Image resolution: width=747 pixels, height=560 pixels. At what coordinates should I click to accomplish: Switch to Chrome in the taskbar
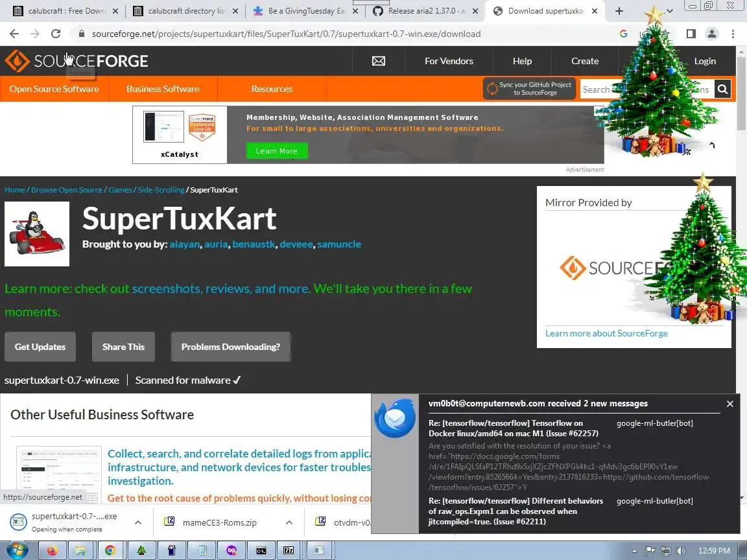[110, 550]
